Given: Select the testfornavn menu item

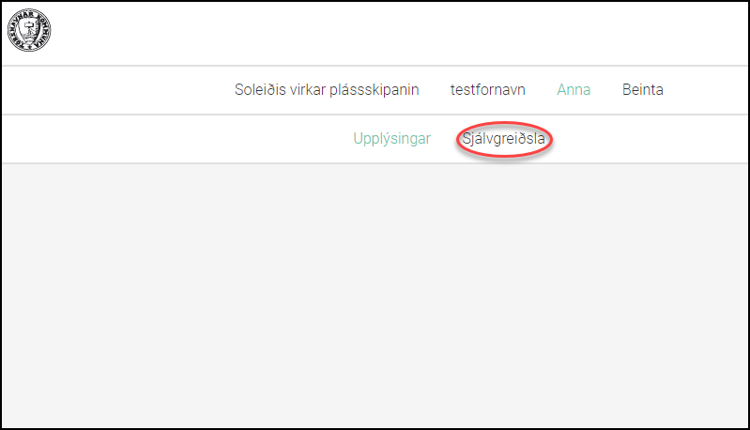Looking at the screenshot, I should click(x=487, y=90).
